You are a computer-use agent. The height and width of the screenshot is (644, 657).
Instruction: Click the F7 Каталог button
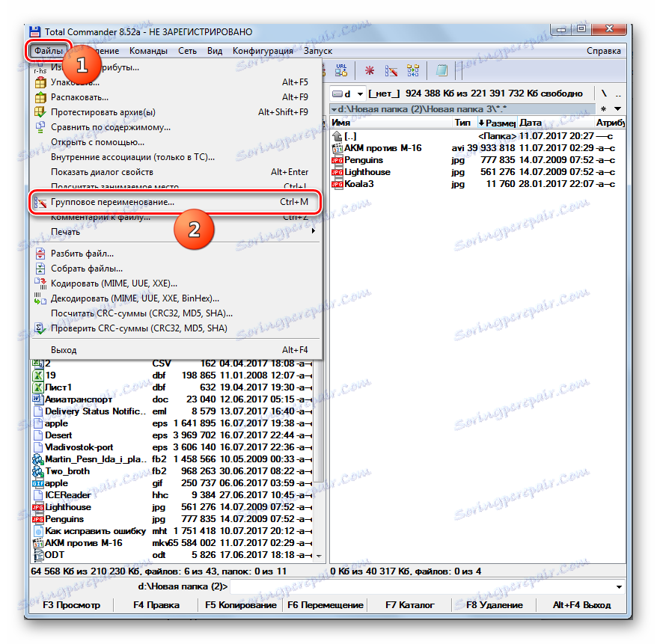pos(410,605)
